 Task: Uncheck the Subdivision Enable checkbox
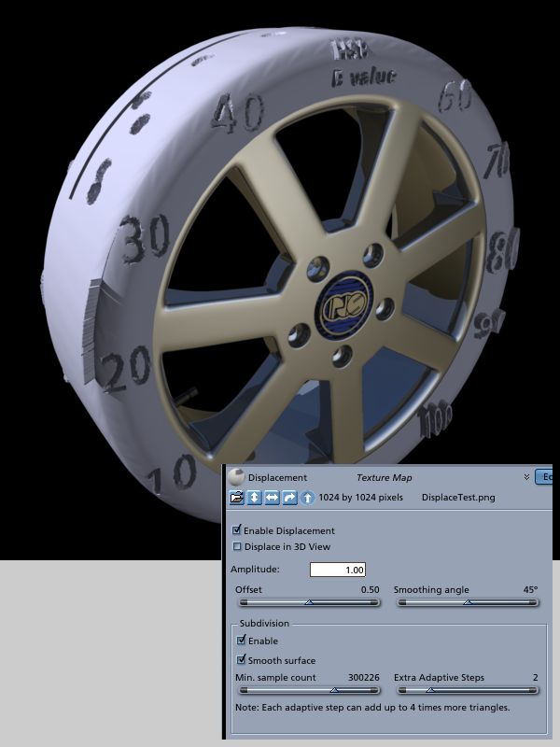coord(242,640)
